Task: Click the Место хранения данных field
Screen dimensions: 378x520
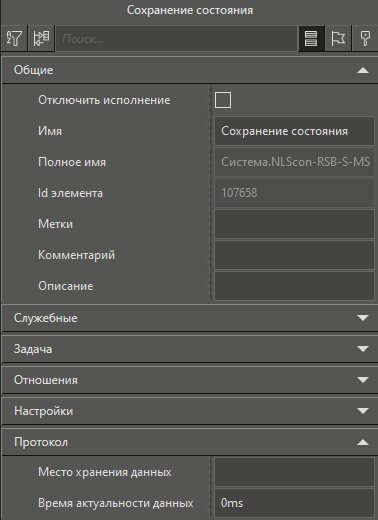Action: [294, 472]
